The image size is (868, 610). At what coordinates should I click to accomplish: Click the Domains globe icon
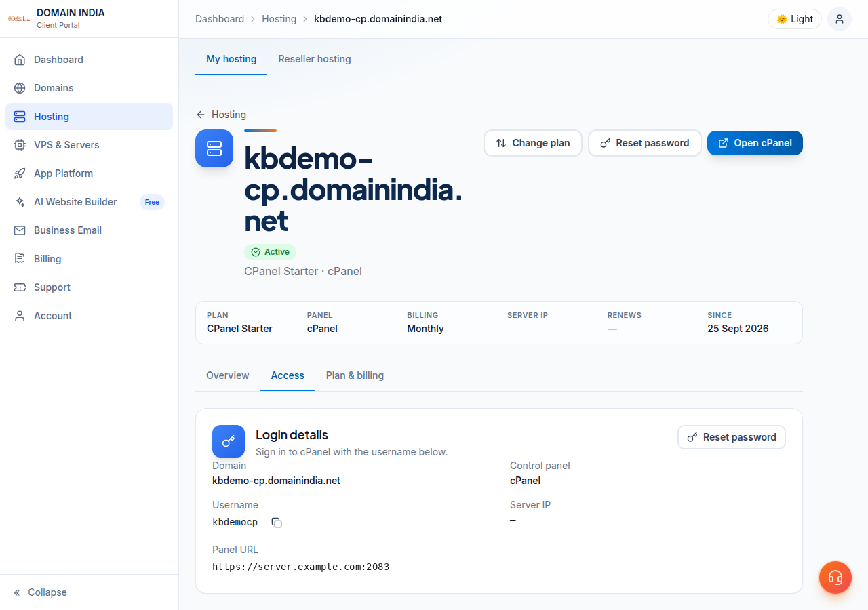(x=20, y=88)
